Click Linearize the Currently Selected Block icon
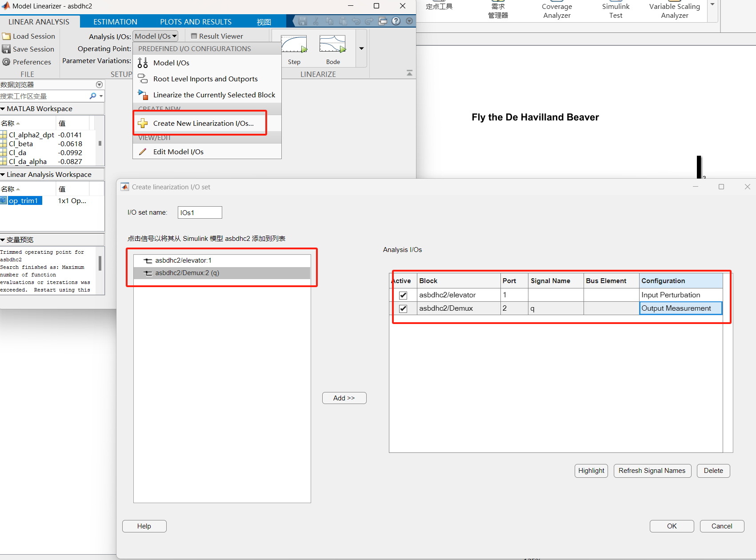The width and height of the screenshot is (756, 560). pos(143,95)
